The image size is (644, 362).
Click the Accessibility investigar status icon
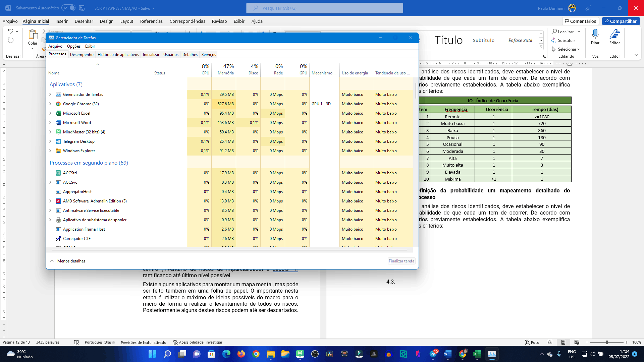point(175,342)
